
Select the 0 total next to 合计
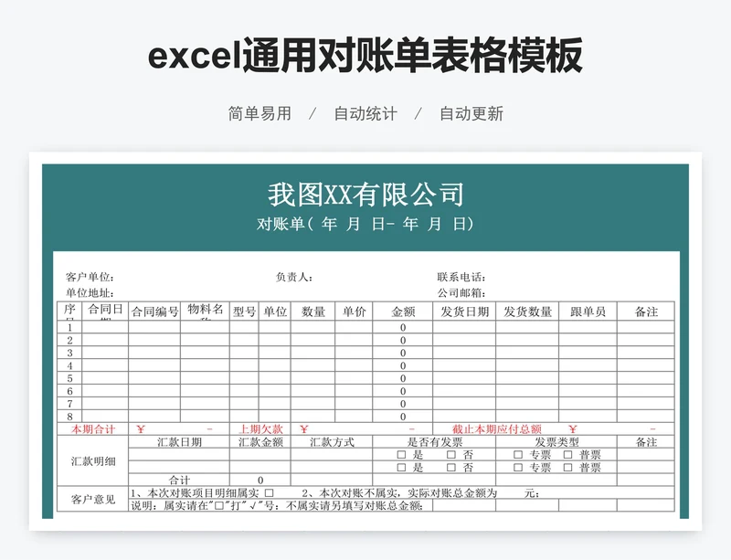[x=260, y=480]
